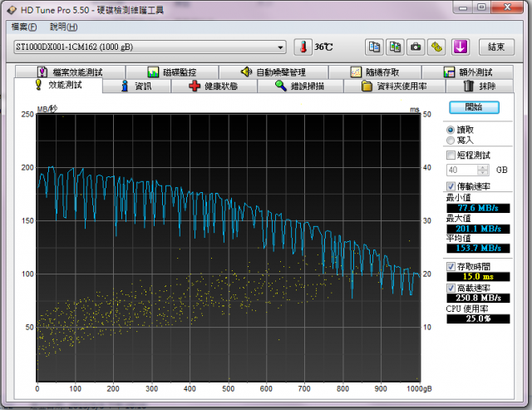532x410 pixels.
Task: Click the CPU usage 25.0% value
Action: (478, 319)
